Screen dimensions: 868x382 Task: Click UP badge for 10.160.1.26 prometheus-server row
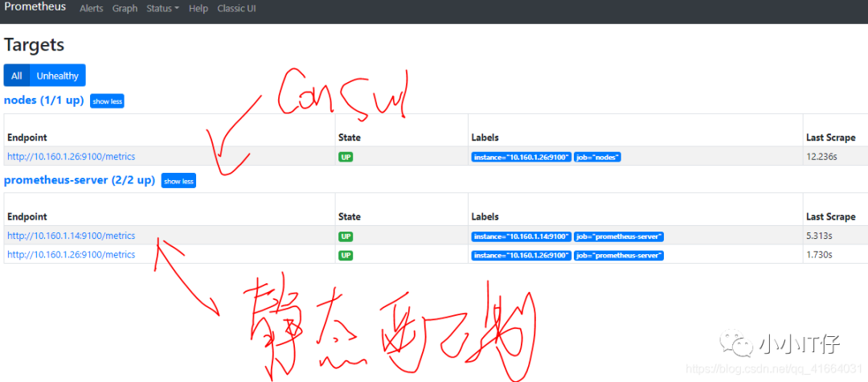pos(346,255)
